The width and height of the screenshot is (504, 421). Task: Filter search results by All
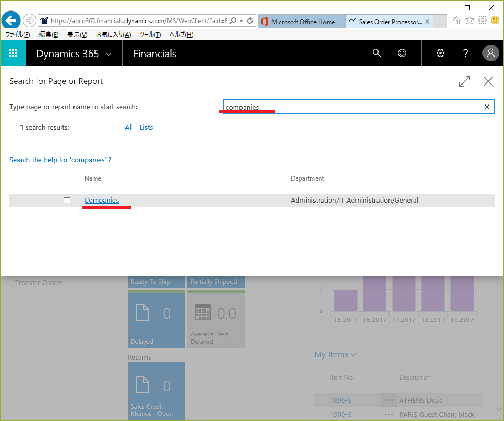pos(129,127)
